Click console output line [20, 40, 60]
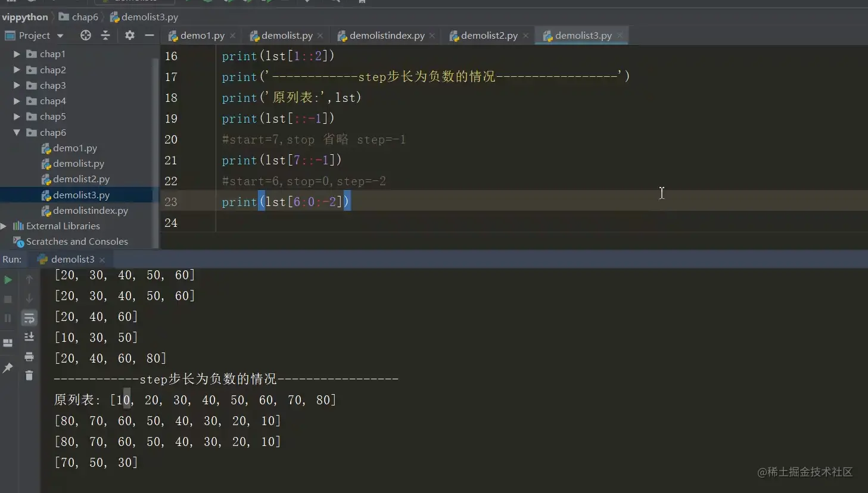 [x=97, y=317]
